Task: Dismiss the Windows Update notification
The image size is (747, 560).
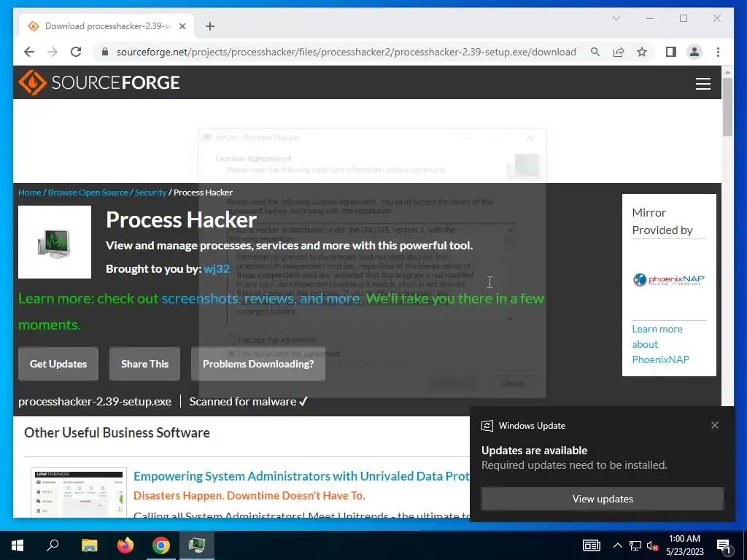Action: point(715,425)
